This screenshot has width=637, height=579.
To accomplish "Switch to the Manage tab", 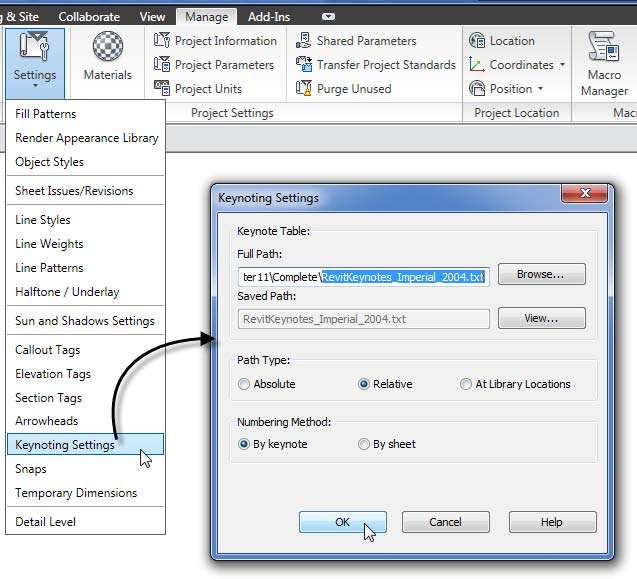I will point(206,17).
